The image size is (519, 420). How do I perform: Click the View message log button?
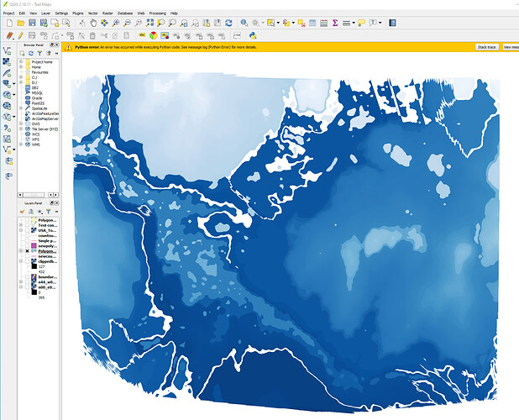(x=511, y=47)
